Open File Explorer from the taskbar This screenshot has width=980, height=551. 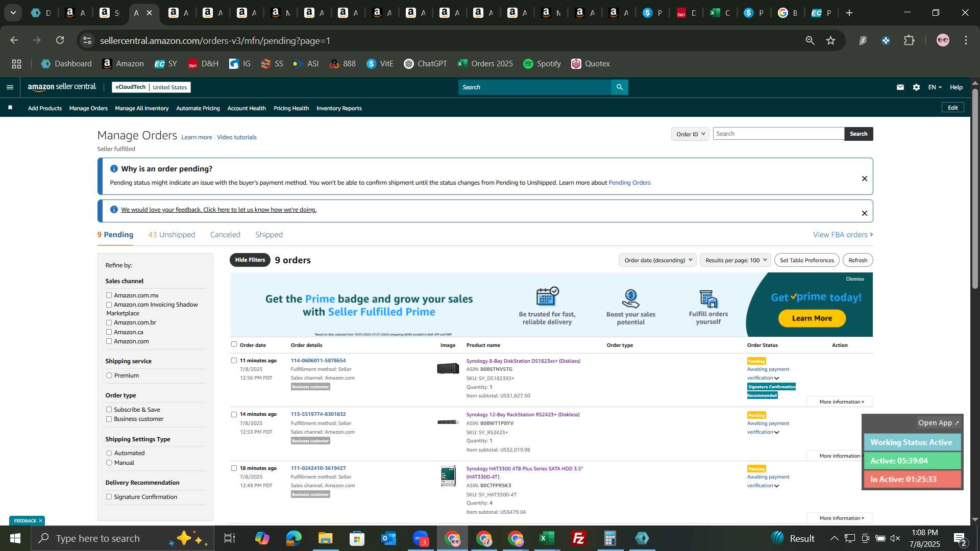325,538
